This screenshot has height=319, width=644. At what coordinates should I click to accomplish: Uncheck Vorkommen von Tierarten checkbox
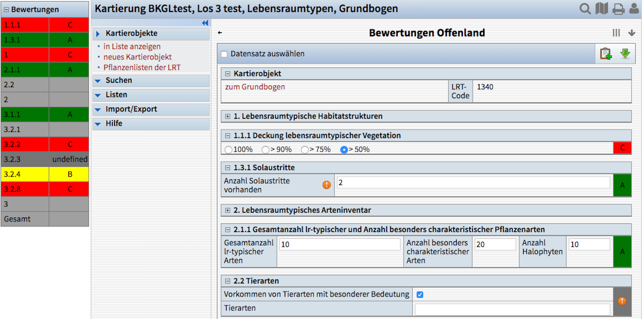(x=420, y=295)
